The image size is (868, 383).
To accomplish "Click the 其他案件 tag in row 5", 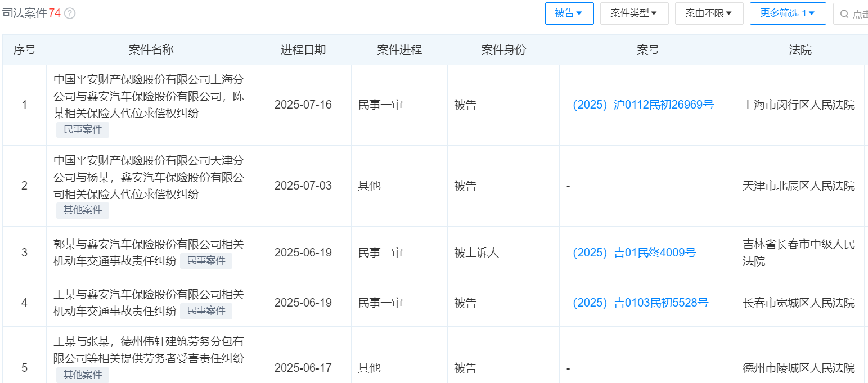I will pos(83,375).
